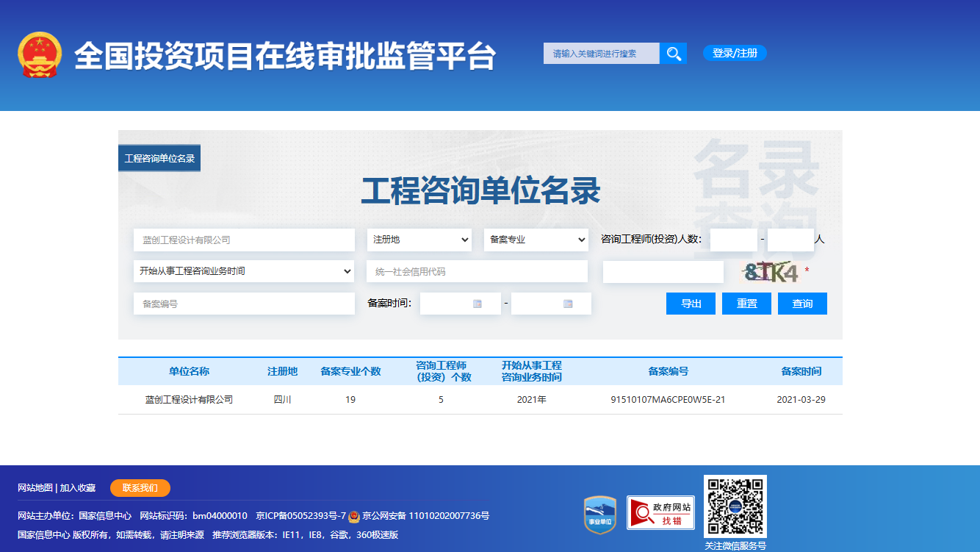
Task: Refresh the captcha image 8TK4
Action: (x=769, y=273)
